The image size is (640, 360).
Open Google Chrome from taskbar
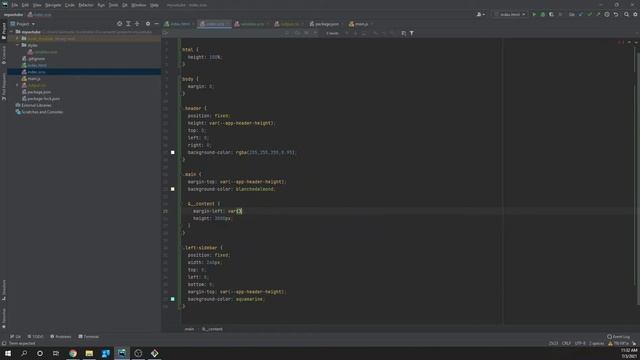pyautogui.click(x=73, y=353)
